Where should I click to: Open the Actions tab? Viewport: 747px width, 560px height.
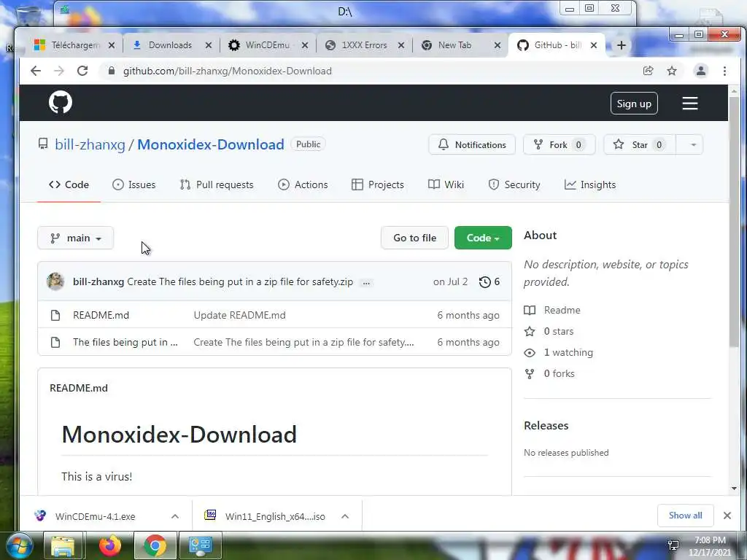coord(303,184)
